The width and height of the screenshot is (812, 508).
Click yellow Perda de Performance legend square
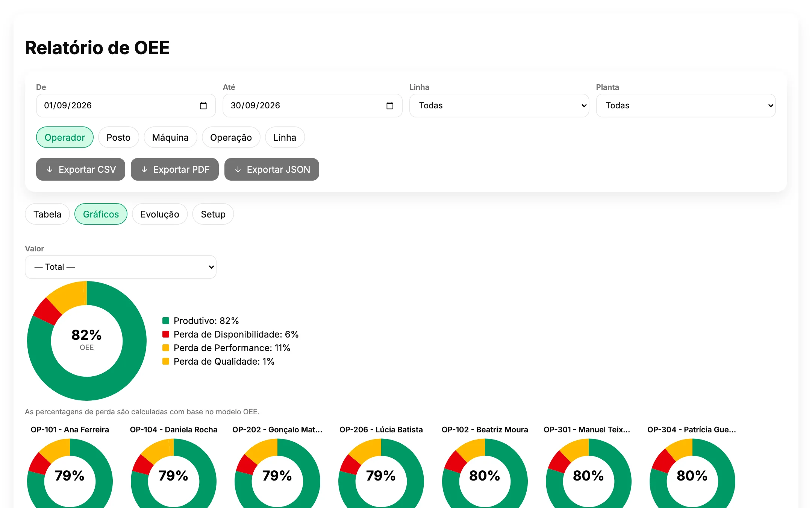point(166,348)
